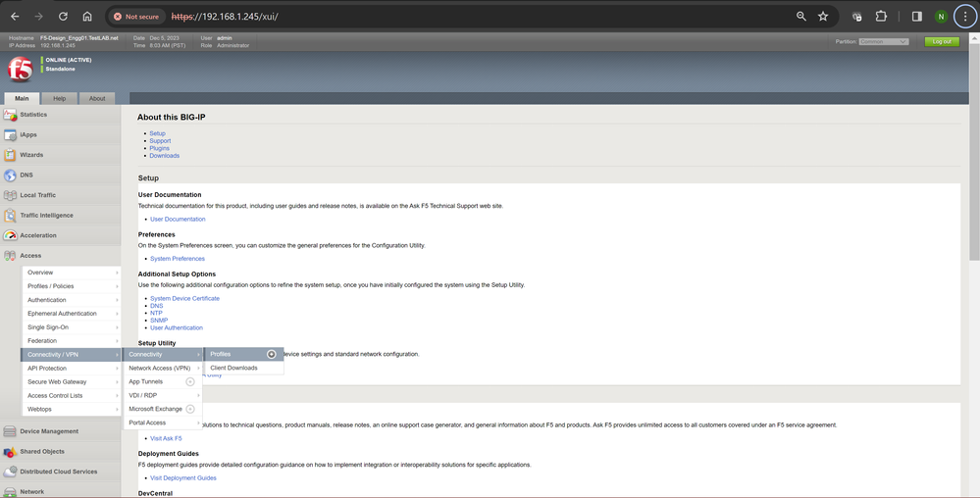Image resolution: width=980 pixels, height=498 pixels.
Task: Switch to the Help tab
Action: [60, 98]
